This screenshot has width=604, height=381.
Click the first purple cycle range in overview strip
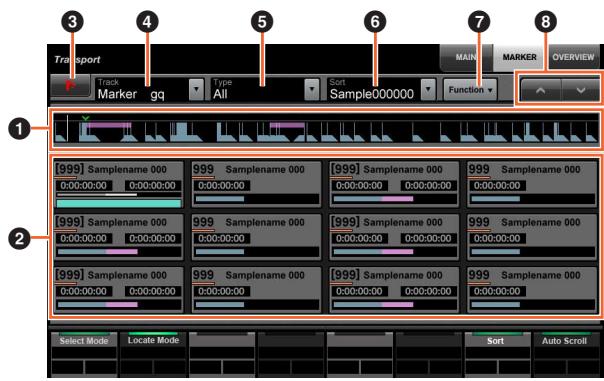pyautogui.click(x=109, y=125)
